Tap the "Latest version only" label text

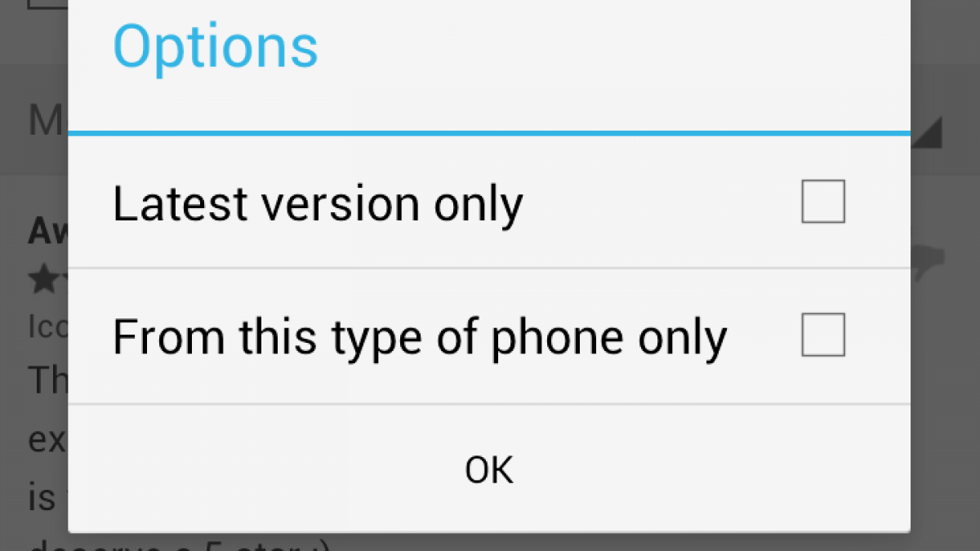[317, 204]
